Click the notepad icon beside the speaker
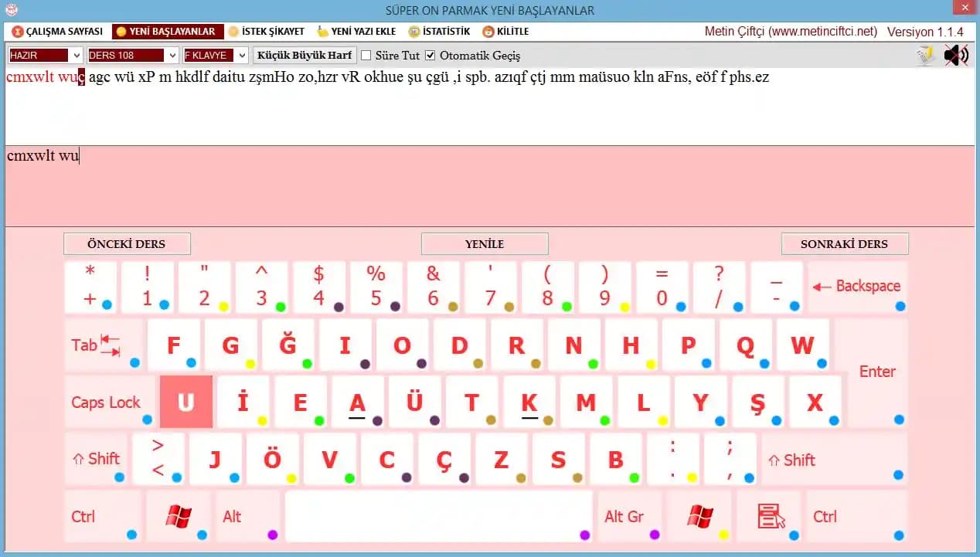 (925, 56)
